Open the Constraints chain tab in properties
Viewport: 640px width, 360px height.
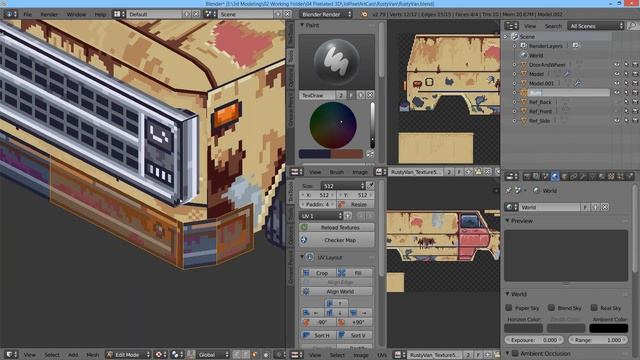point(573,176)
